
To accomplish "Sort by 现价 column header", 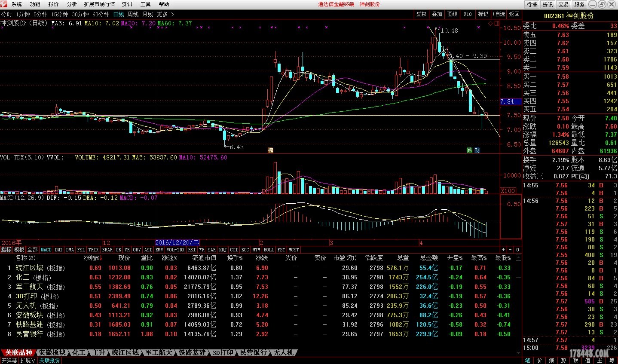I will point(124,258).
